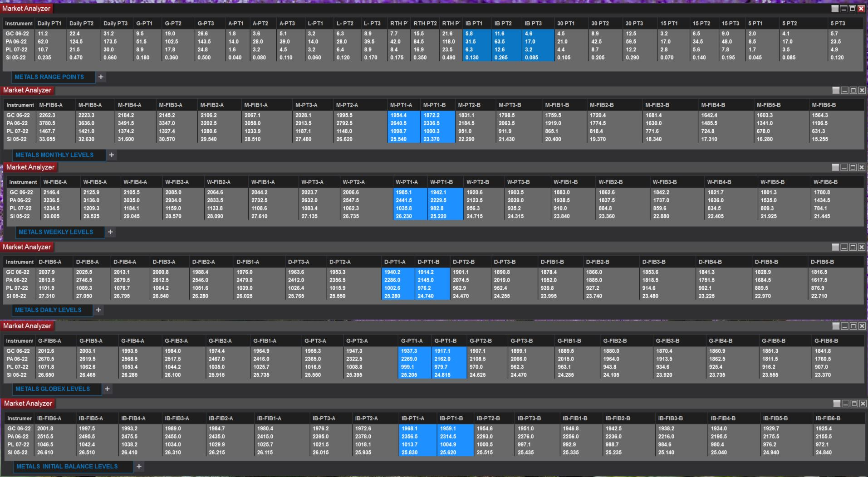868x477 pixels.
Task: Minimize the Metals Globex Levels window
Action: point(844,326)
